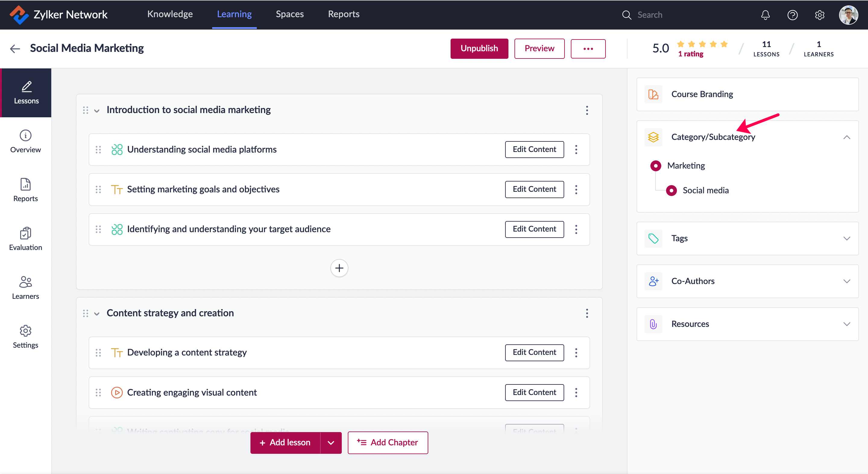Click the Zylker Network logo icon
Screen dimensions: 868x474
point(19,14)
